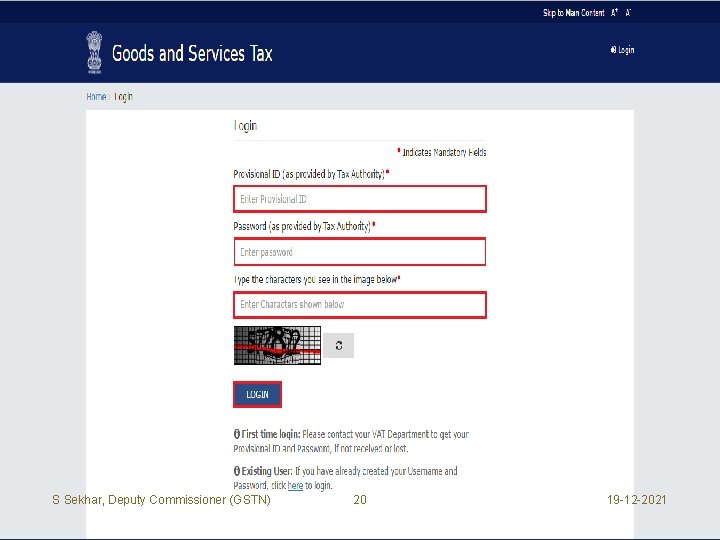This screenshot has width=720, height=540.
Task: Increase font size with A+ icon
Action: tap(614, 13)
